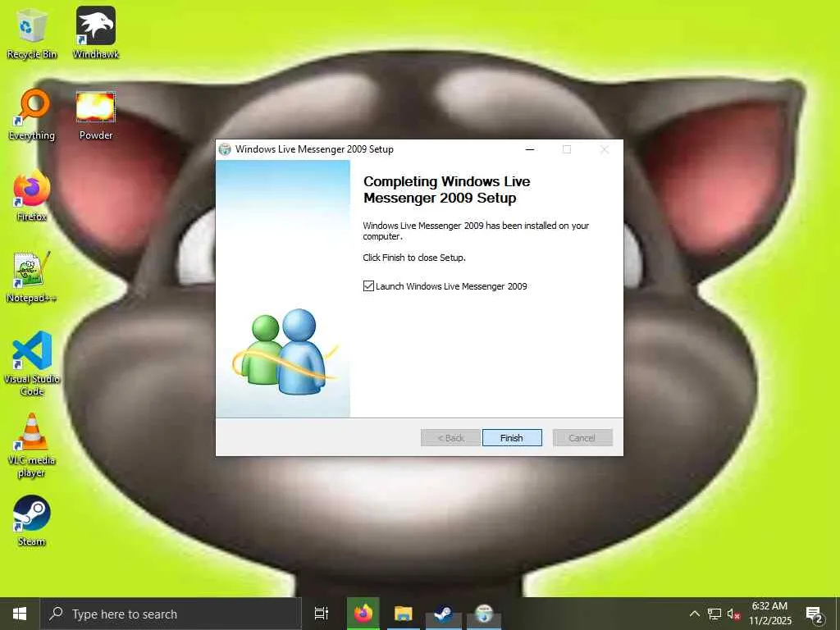Viewport: 840px width, 630px height.
Task: Click the "Completing Windows Live Messenger 2009 Setup" heading
Action: point(447,189)
